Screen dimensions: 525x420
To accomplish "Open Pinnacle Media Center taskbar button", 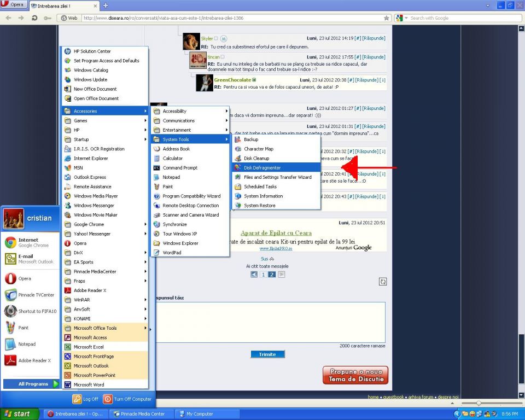I will click(141, 414).
